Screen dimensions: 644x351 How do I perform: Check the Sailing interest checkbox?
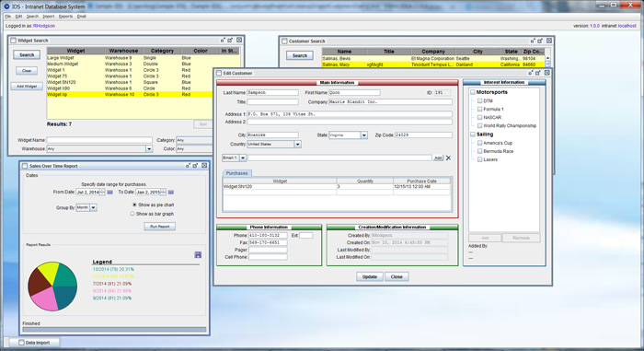(473, 135)
